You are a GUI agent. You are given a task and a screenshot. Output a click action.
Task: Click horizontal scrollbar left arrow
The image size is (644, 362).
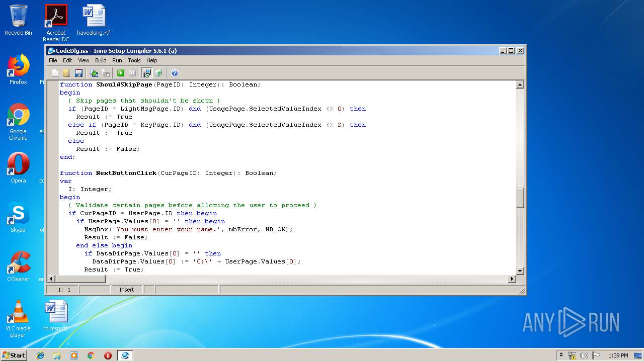51,279
